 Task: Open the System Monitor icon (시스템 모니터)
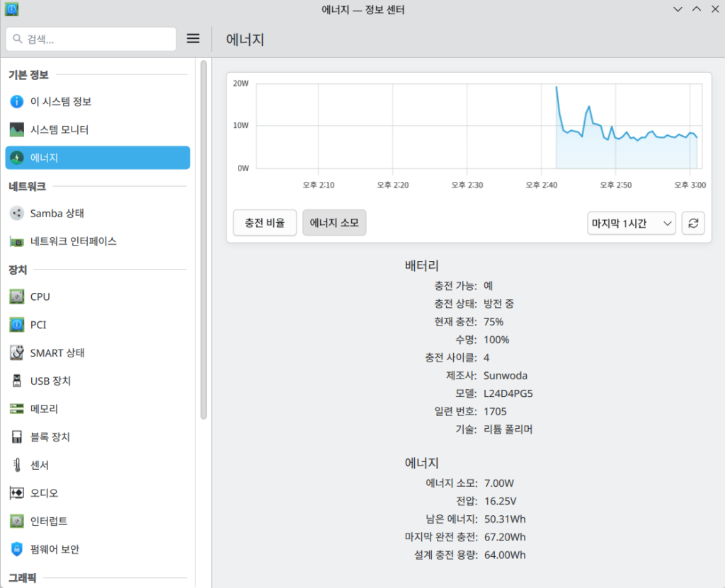17,130
